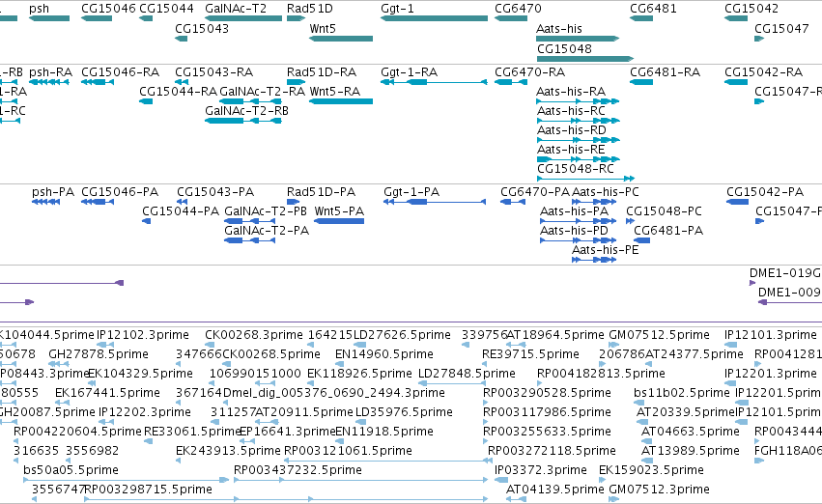Click the Rad51D-PA protein label
Screen dimensions: 822x504
(x=321, y=192)
